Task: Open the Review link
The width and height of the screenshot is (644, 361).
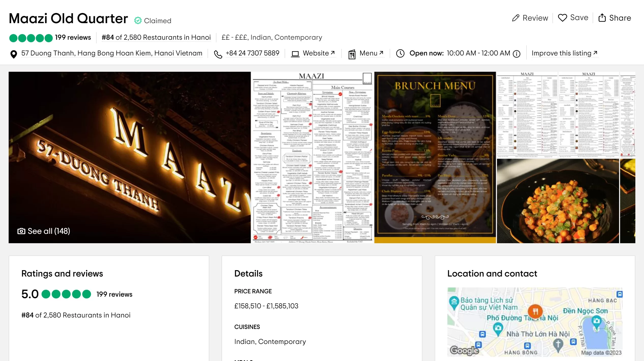Action: [530, 18]
